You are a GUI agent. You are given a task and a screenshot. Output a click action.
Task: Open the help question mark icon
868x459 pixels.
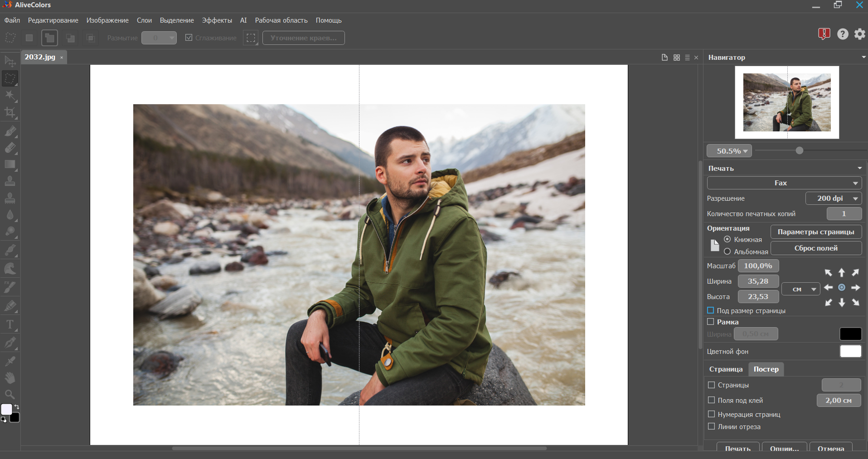(x=843, y=34)
